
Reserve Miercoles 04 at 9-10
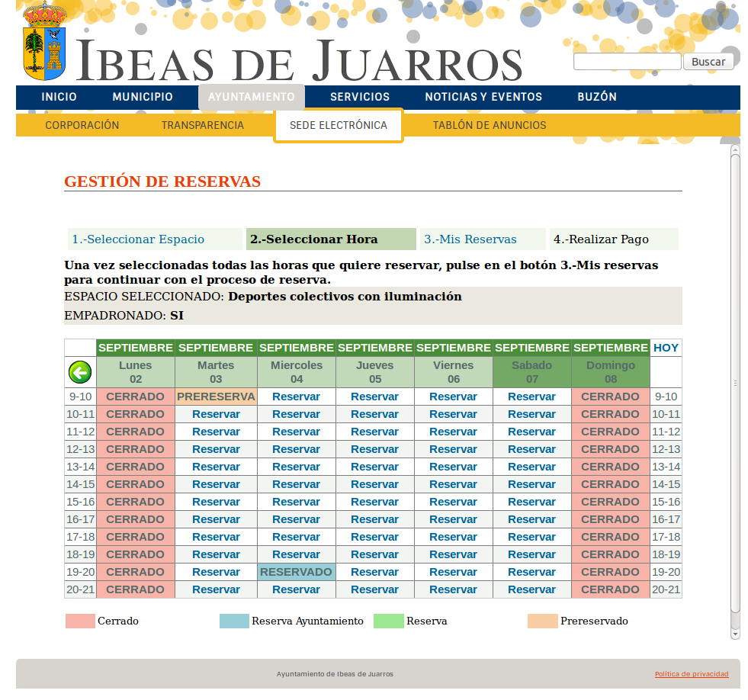click(x=297, y=397)
